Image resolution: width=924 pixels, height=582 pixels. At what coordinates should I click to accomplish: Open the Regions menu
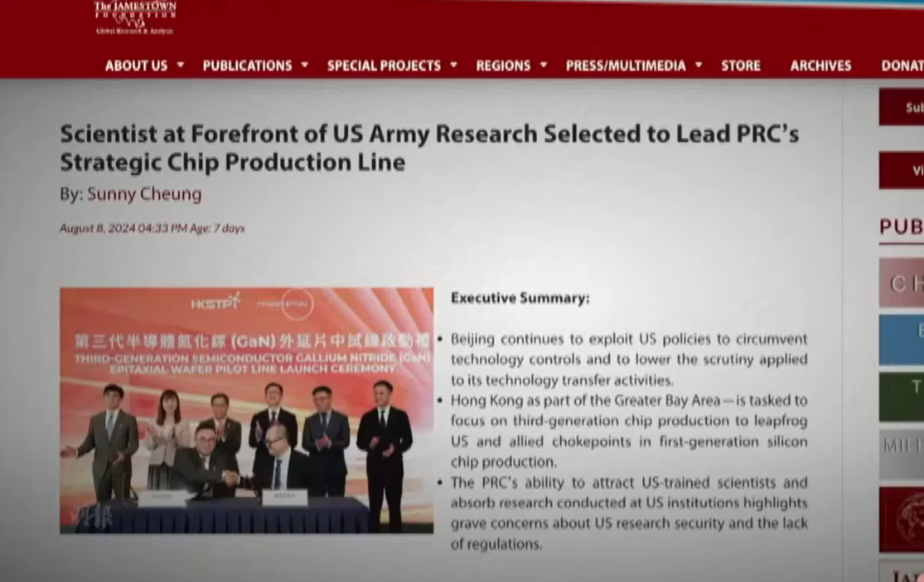coord(503,65)
